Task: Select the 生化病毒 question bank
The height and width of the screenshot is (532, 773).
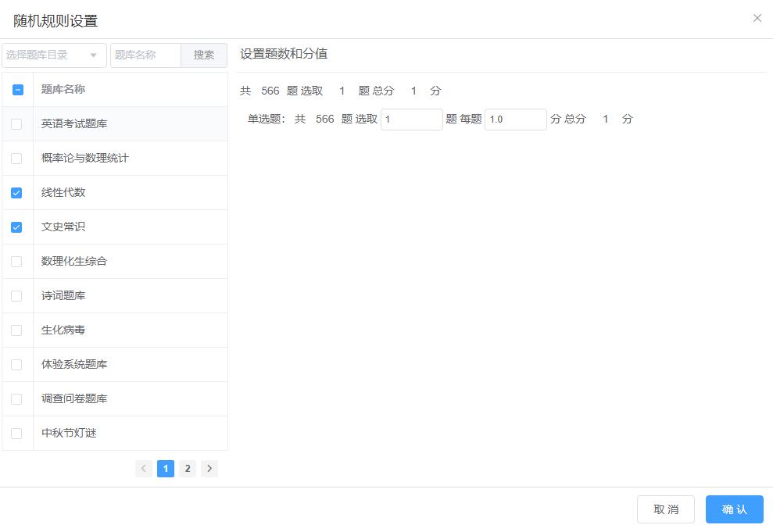Action: coord(17,330)
